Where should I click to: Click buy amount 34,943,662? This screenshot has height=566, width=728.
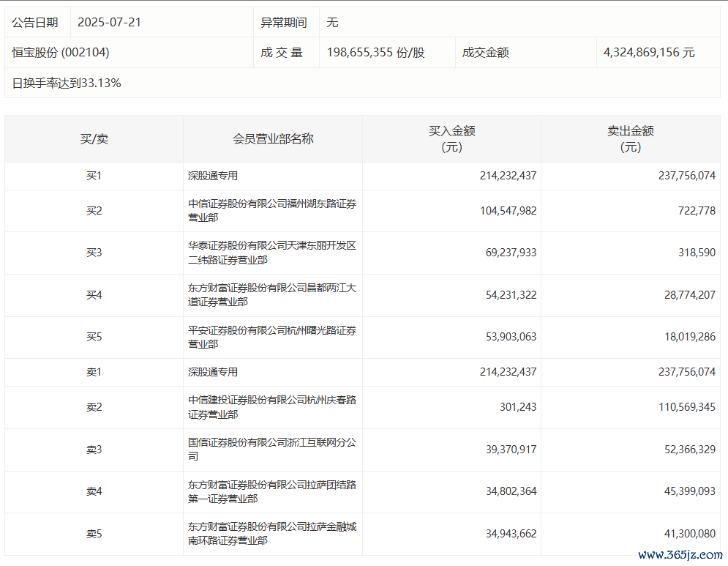(511, 534)
